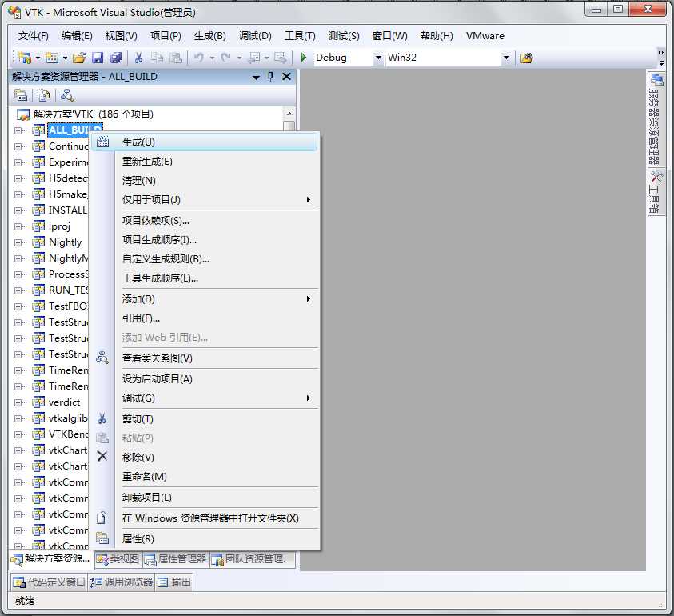Open the 调试(G) submenu

(x=217, y=398)
